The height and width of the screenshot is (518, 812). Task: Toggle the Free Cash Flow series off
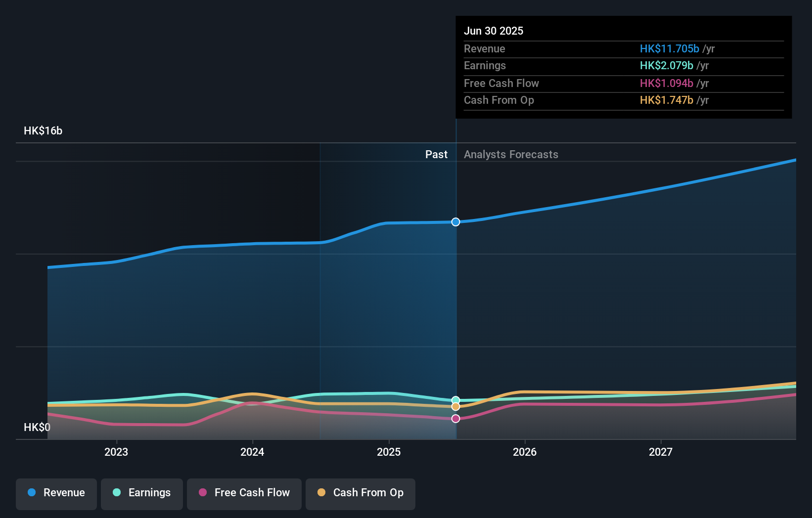click(244, 493)
